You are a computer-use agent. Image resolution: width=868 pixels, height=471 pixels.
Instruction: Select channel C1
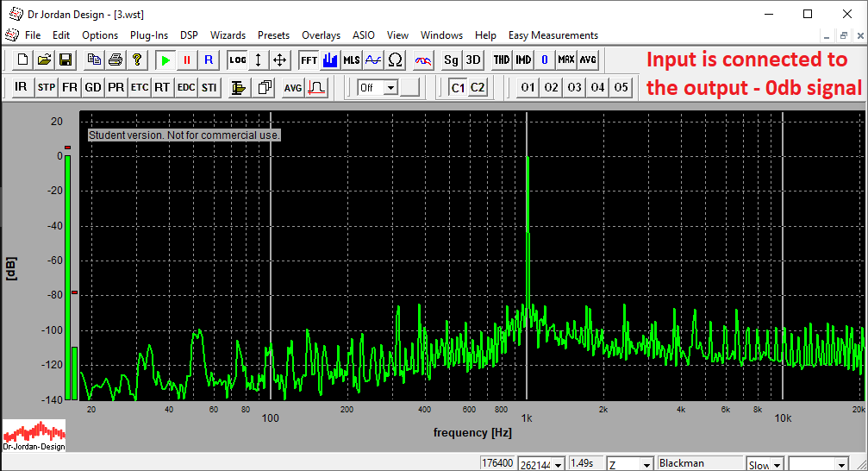[458, 87]
